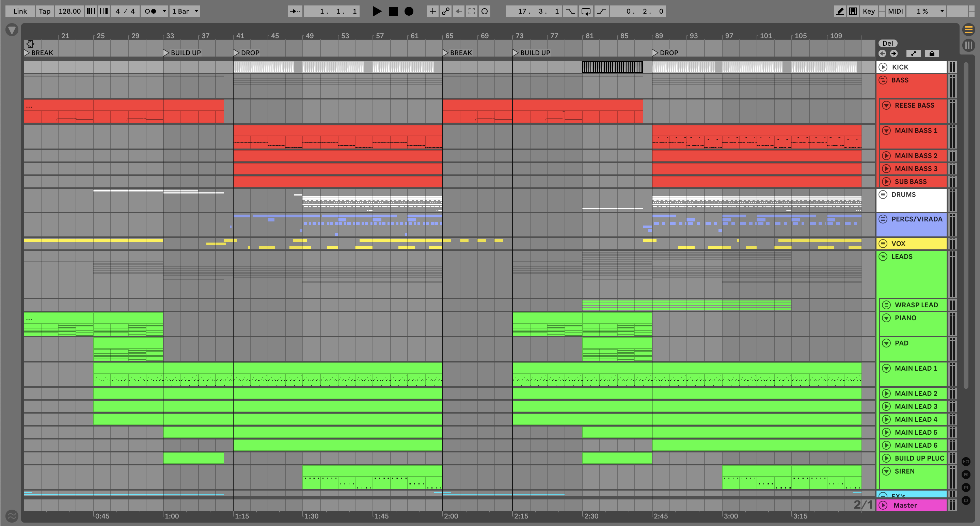Toggle In/Out section I-O button
The height and width of the screenshot is (526, 980).
coord(966,462)
